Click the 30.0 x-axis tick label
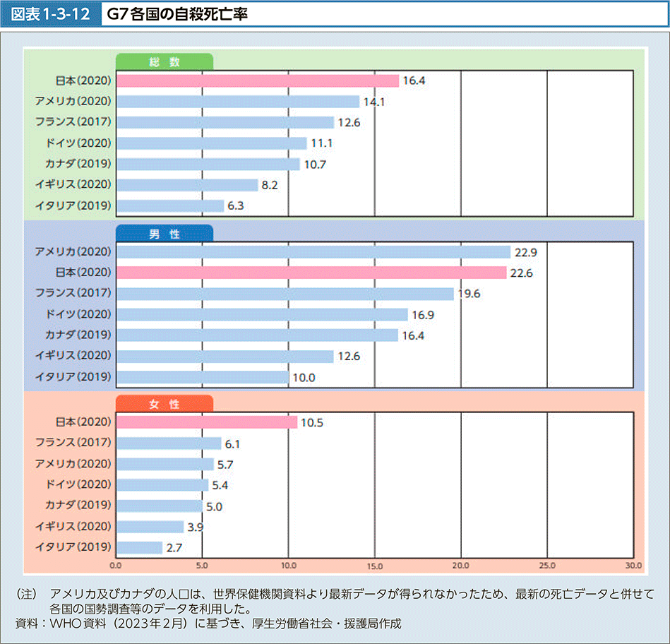This screenshot has width=670, height=644. 633,566
